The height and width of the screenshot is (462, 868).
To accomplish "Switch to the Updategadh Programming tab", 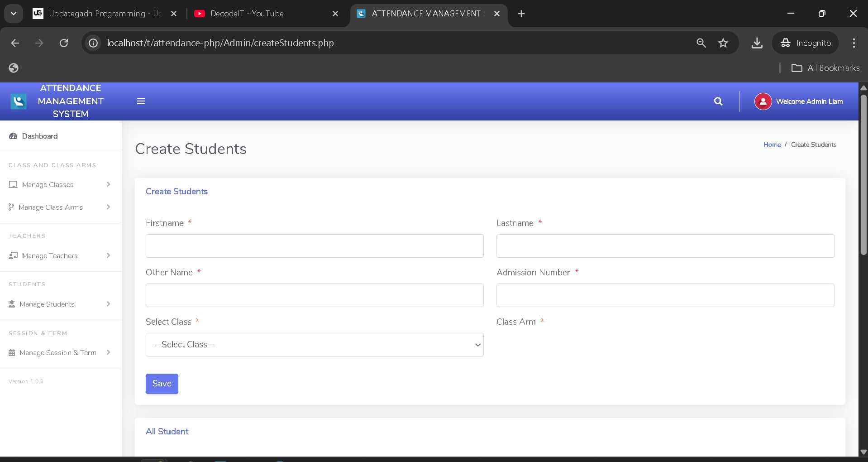I will pos(103,13).
